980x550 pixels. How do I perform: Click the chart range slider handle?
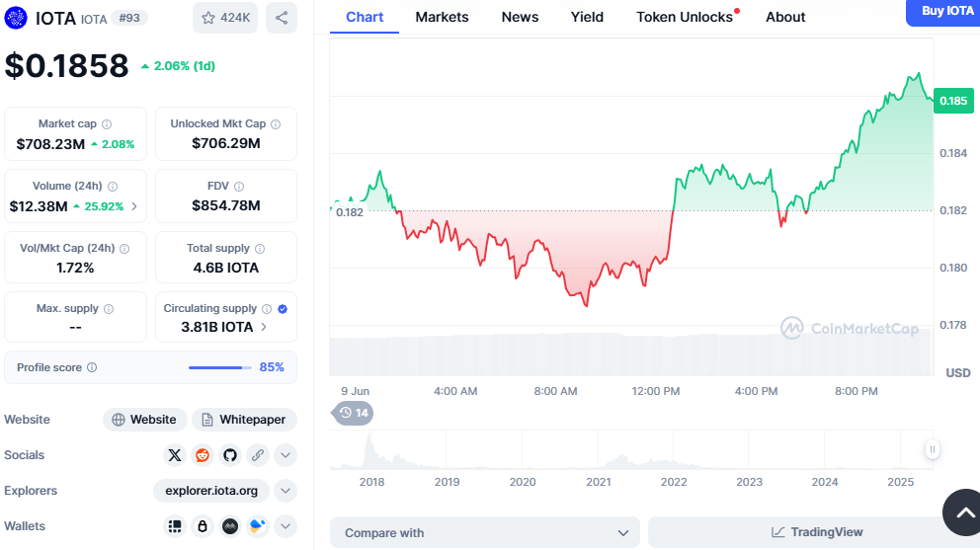(932, 449)
